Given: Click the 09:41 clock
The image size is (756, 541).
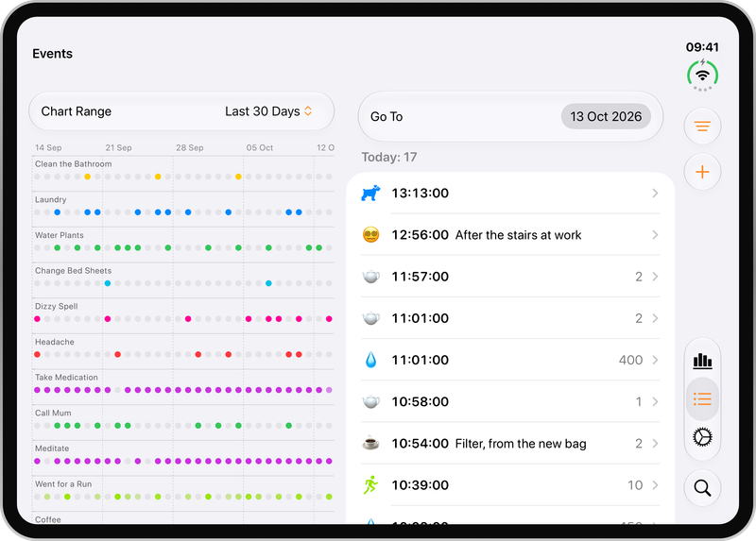Looking at the screenshot, I should tap(702, 47).
